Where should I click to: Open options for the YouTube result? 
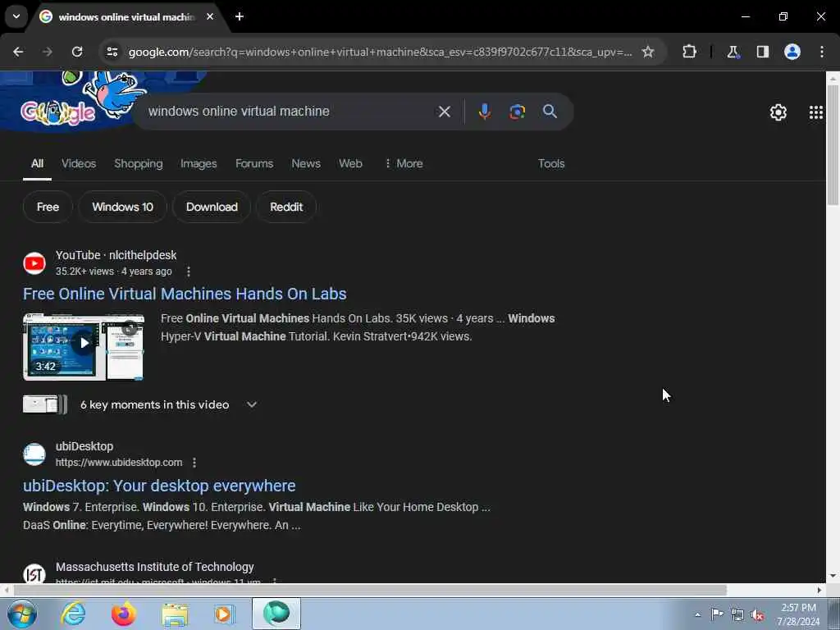(188, 272)
